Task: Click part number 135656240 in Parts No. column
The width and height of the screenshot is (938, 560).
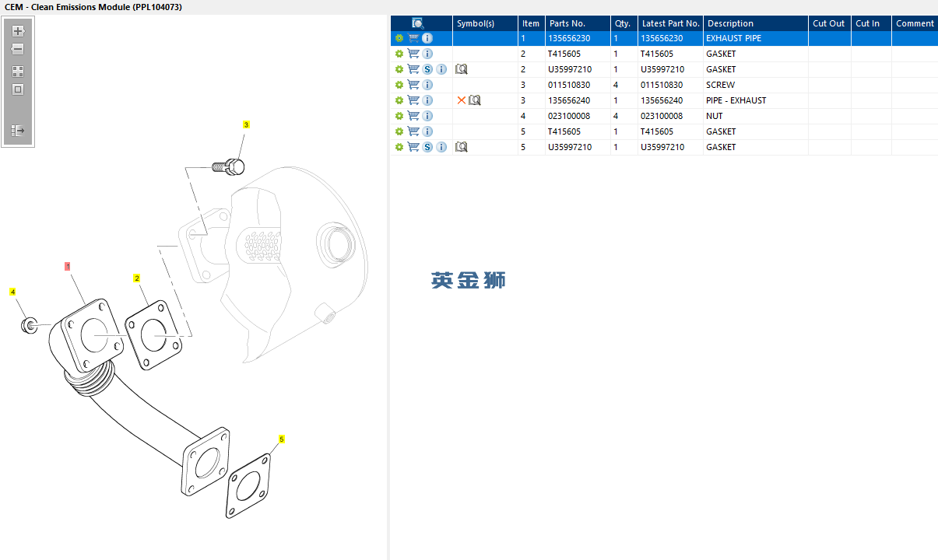Action: click(569, 100)
